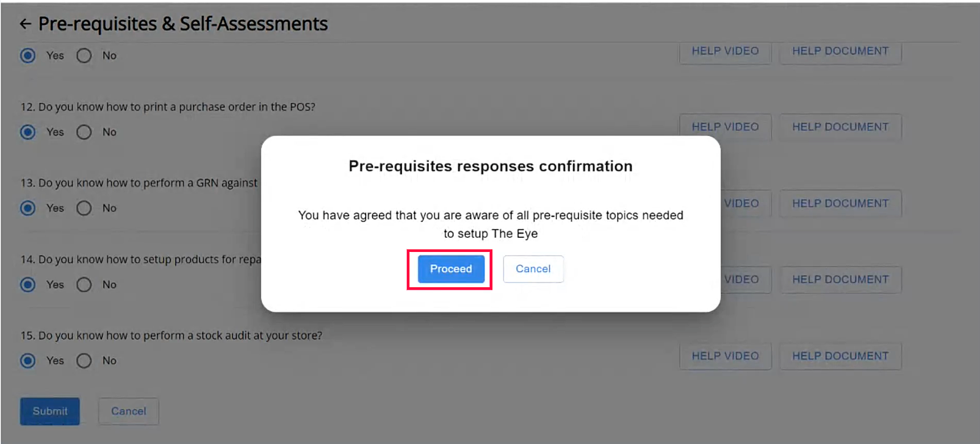Select Yes for question 15 stock audit
The width and height of the screenshot is (980, 444).
(28, 360)
